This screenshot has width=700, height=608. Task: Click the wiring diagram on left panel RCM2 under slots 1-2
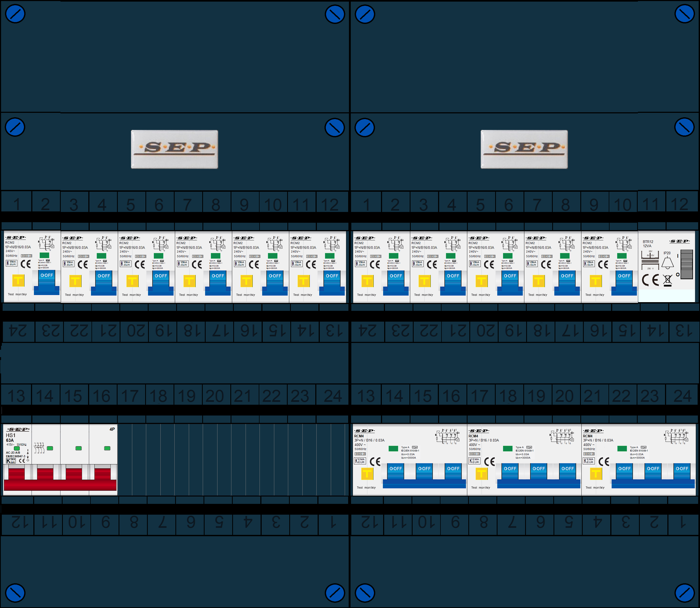(47, 243)
